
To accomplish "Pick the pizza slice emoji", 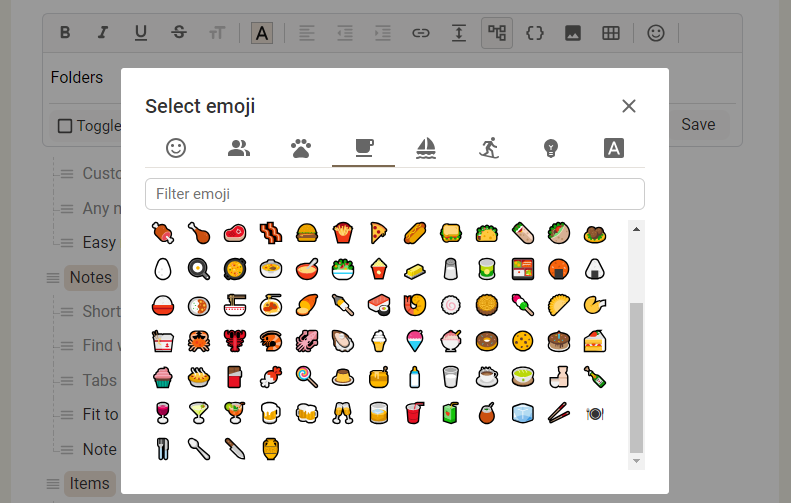I will (379, 233).
